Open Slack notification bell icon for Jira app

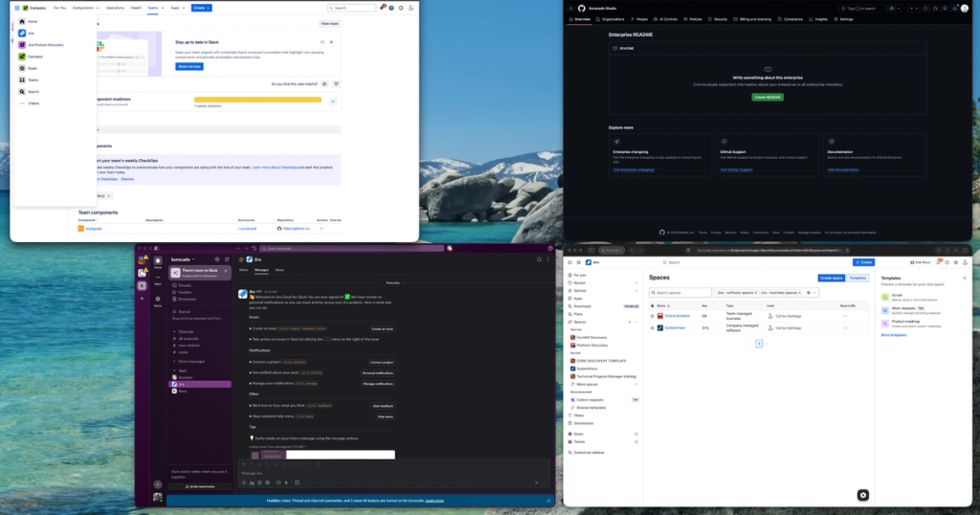click(x=539, y=259)
